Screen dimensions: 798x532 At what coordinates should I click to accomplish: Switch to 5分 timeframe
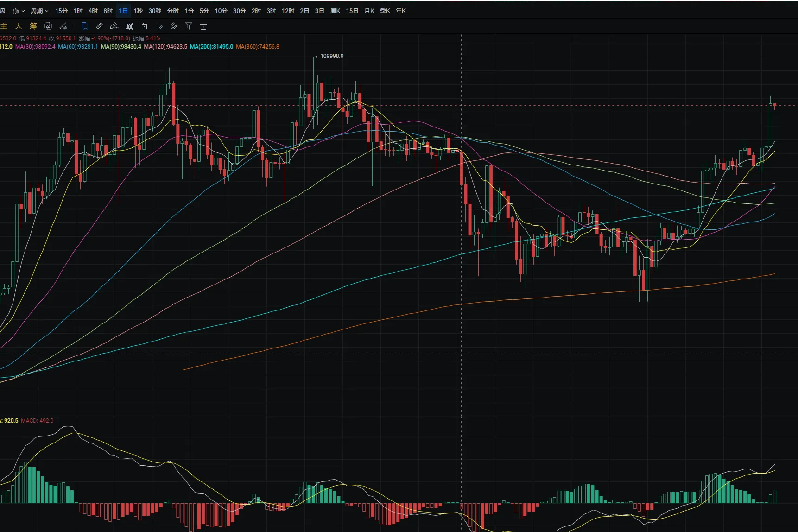click(x=204, y=11)
